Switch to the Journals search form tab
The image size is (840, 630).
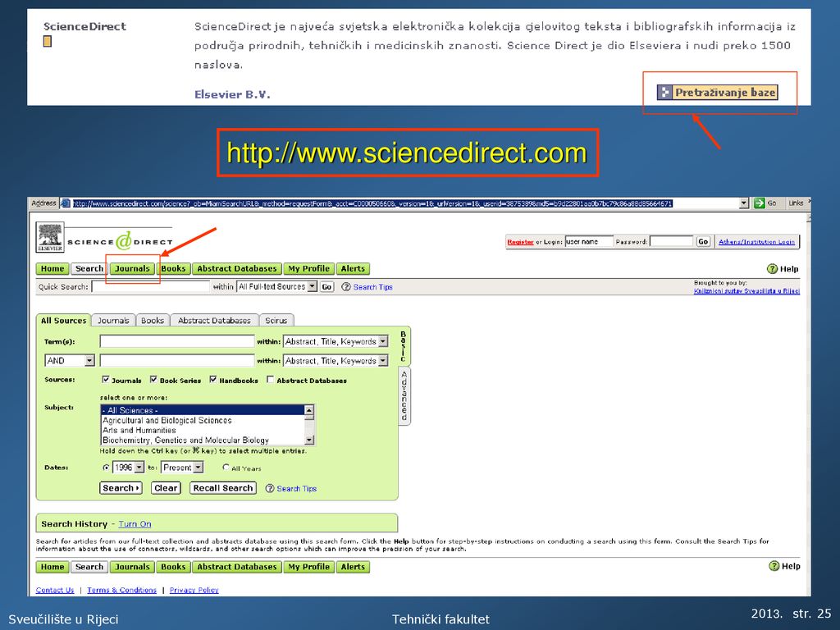tap(113, 321)
